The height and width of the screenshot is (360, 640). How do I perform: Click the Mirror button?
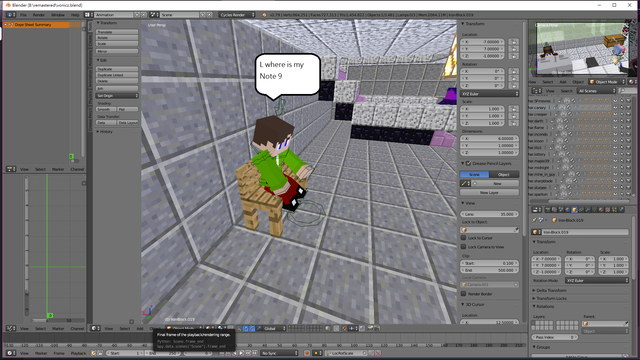[x=117, y=51]
